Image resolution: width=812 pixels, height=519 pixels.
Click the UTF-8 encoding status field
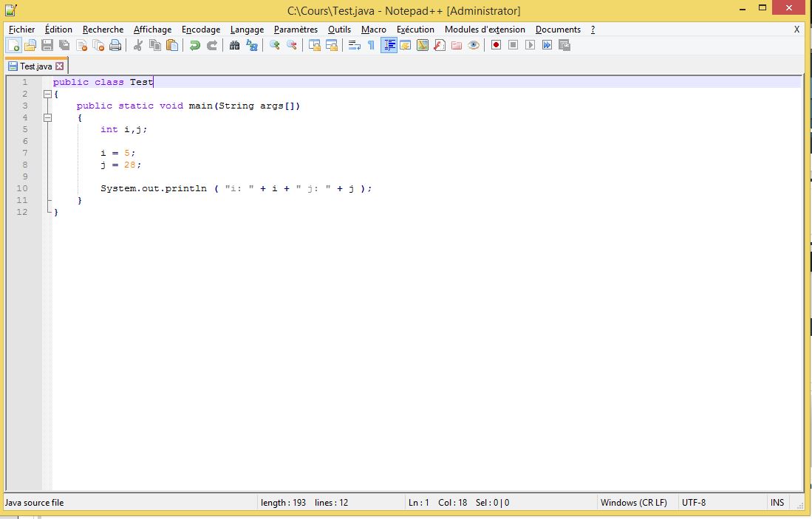(x=693, y=503)
